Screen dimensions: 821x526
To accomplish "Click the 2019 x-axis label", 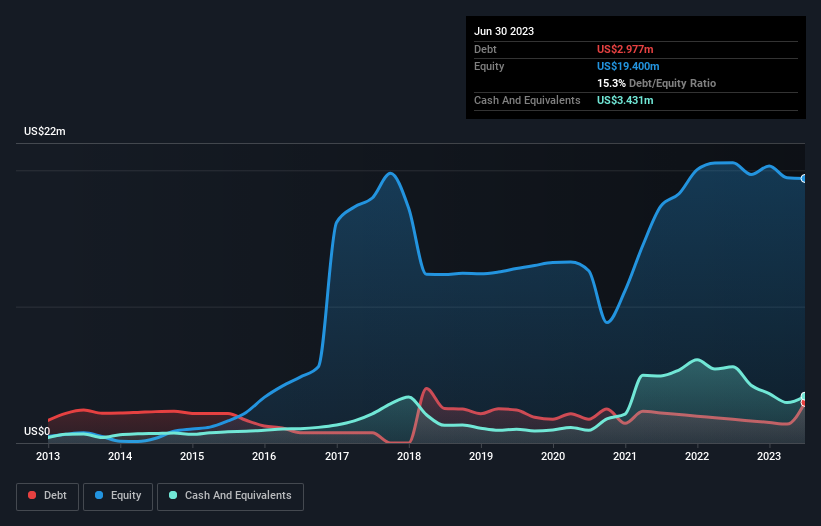I will point(481,456).
